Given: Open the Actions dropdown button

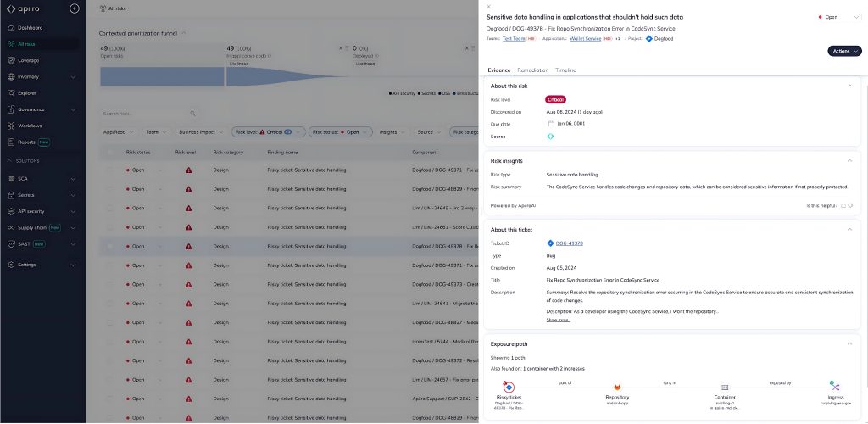Looking at the screenshot, I should tap(844, 51).
